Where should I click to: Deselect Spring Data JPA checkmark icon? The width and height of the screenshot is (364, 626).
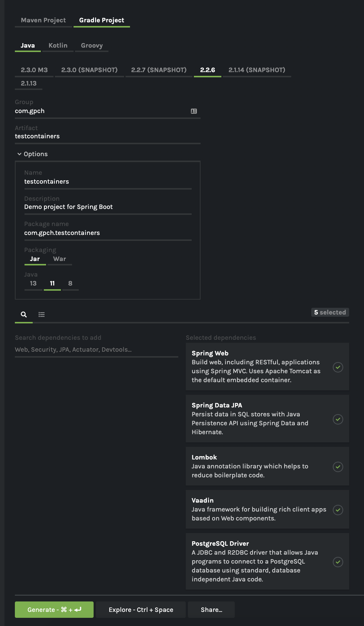point(338,419)
